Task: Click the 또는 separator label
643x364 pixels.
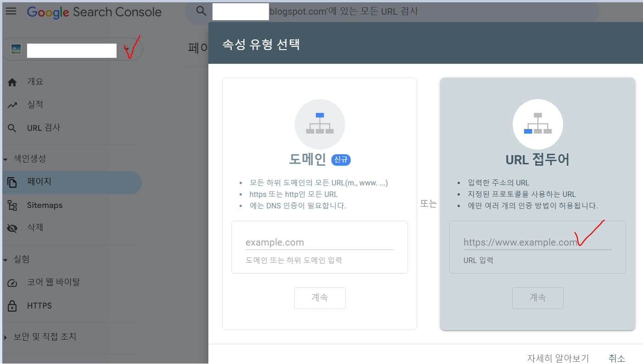Action: coord(428,203)
